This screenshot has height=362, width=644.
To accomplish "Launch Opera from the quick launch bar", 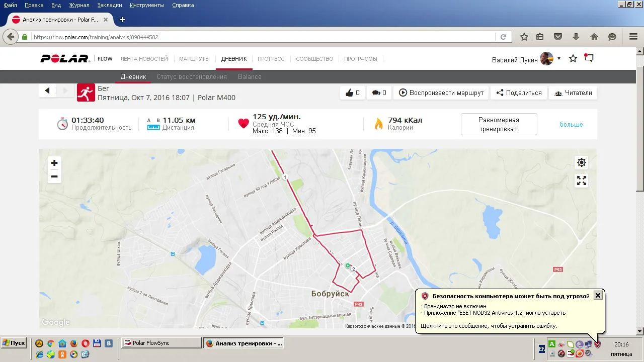I will click(86, 343).
